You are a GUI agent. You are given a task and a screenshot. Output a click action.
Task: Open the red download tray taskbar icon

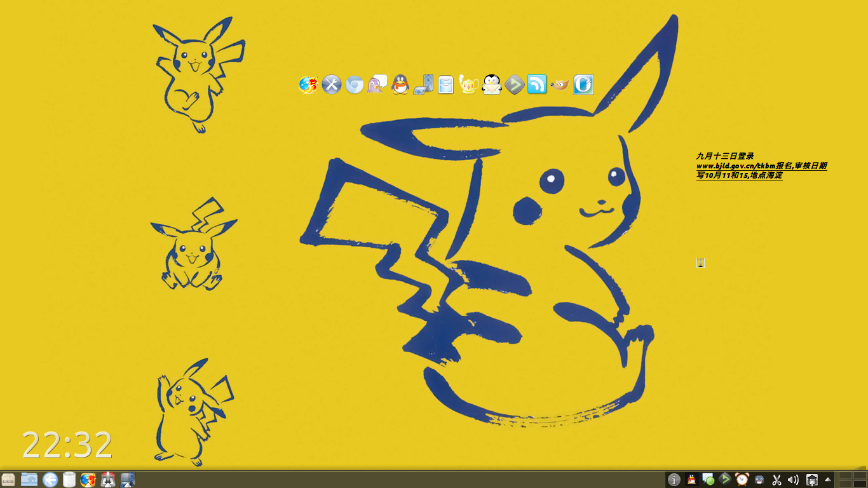pyautogui.click(x=108, y=480)
